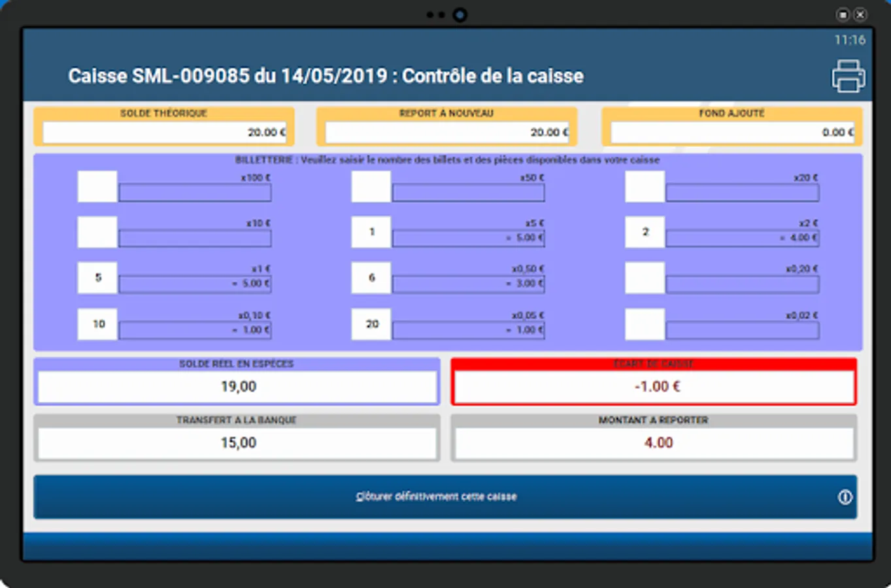
Task: Edit the x2 € count box showing 2
Action: (645, 232)
